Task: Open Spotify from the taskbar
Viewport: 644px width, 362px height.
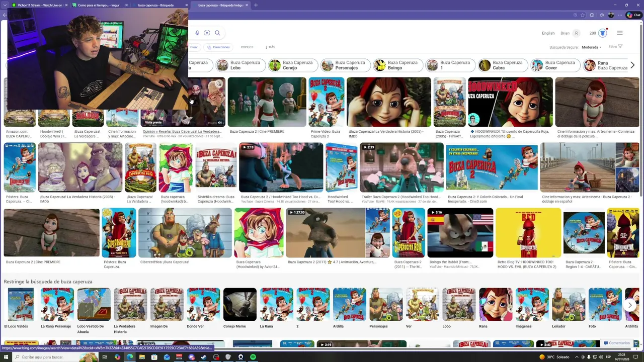Action: pos(253,357)
